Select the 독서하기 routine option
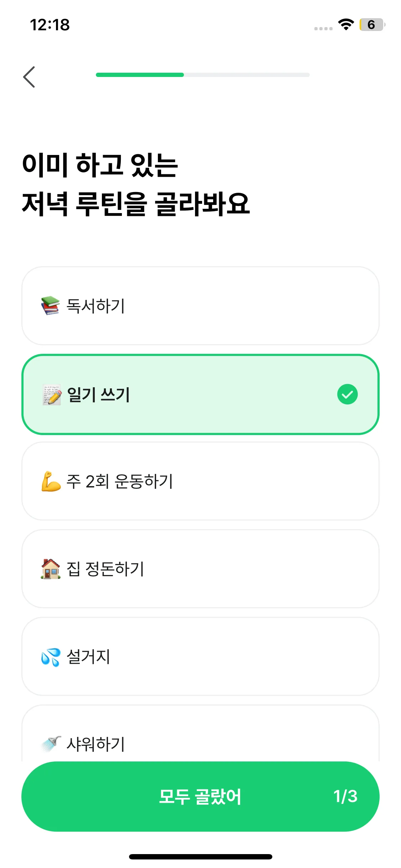This screenshot has width=401, height=868. coord(200,306)
